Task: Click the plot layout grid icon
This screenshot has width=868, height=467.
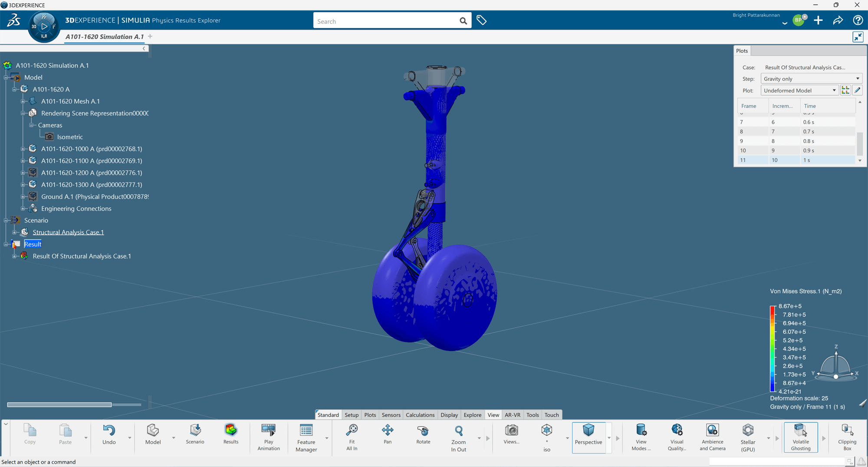Action: (x=845, y=90)
